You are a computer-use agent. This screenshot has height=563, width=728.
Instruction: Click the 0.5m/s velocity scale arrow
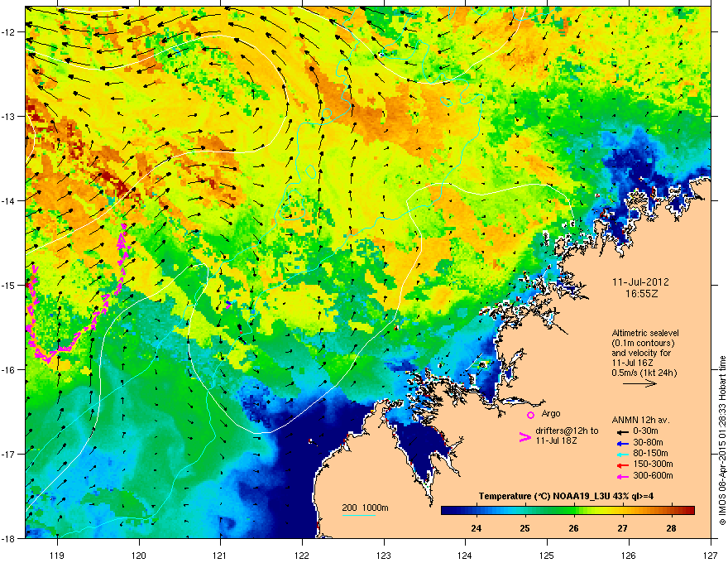[639, 383]
